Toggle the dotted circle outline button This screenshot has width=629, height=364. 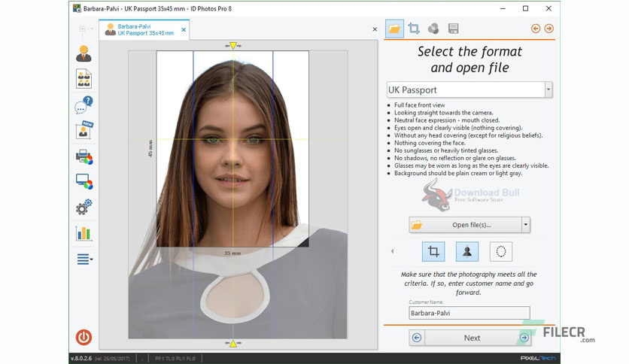click(x=500, y=252)
